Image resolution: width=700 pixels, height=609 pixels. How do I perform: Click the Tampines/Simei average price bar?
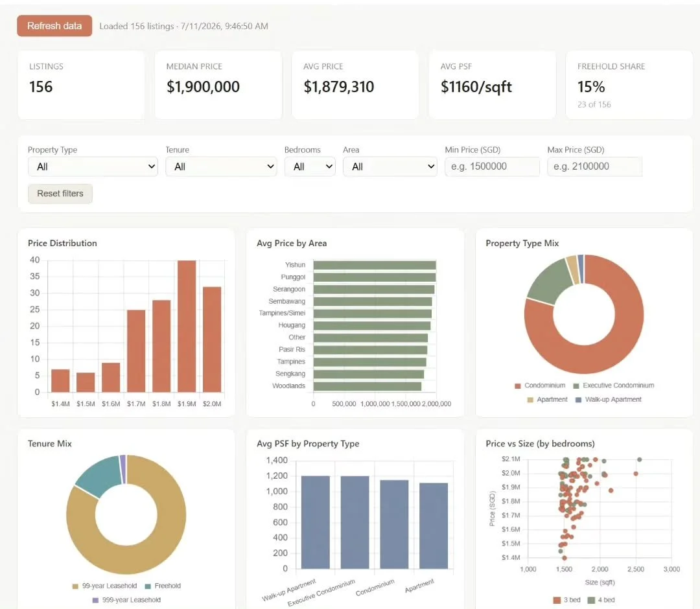tap(372, 314)
